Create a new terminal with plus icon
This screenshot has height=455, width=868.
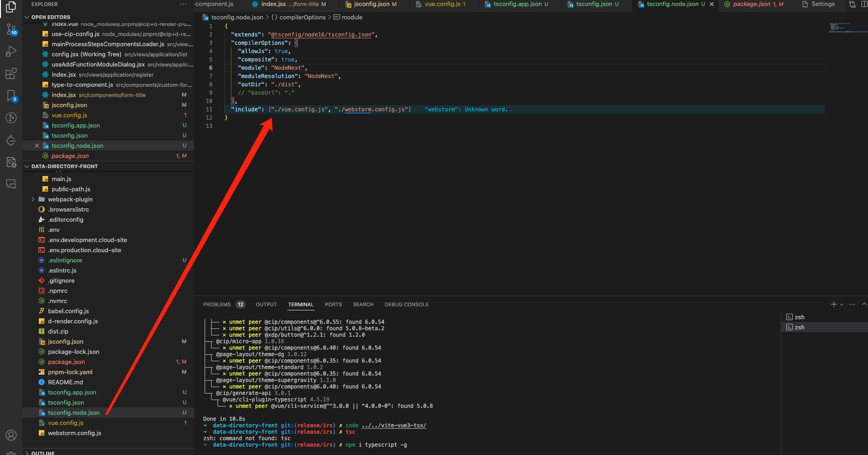pyautogui.click(x=834, y=304)
